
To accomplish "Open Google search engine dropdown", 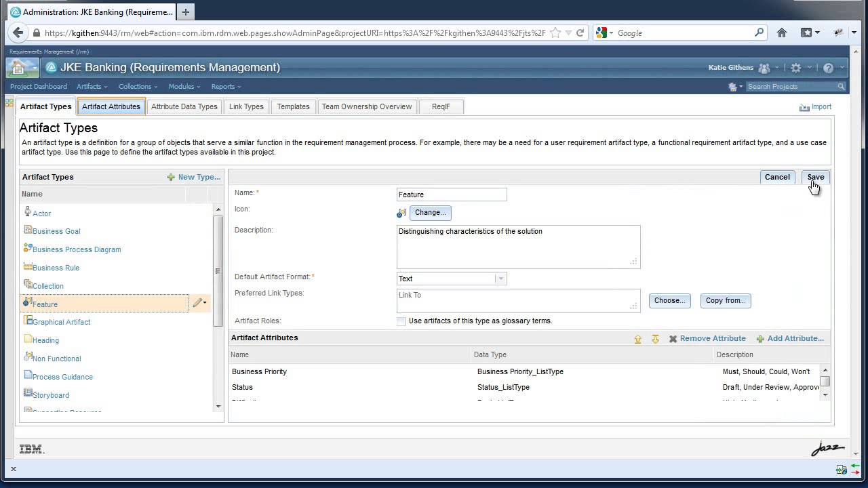I will (604, 33).
